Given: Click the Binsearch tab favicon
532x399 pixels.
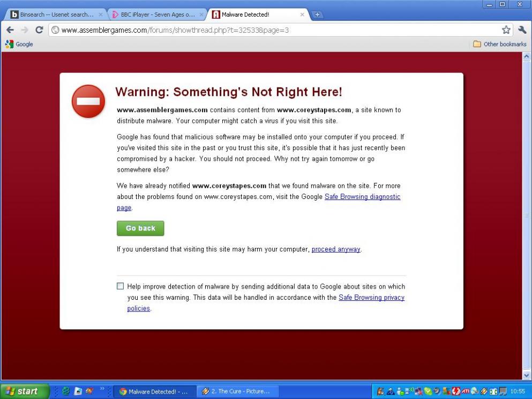Looking at the screenshot, I should [x=14, y=14].
